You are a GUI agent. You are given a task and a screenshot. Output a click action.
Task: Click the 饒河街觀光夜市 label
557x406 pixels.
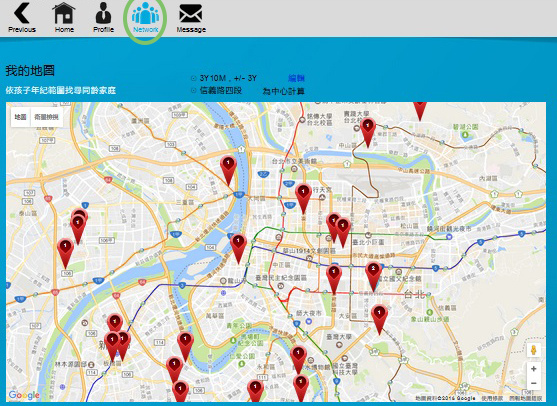449,228
